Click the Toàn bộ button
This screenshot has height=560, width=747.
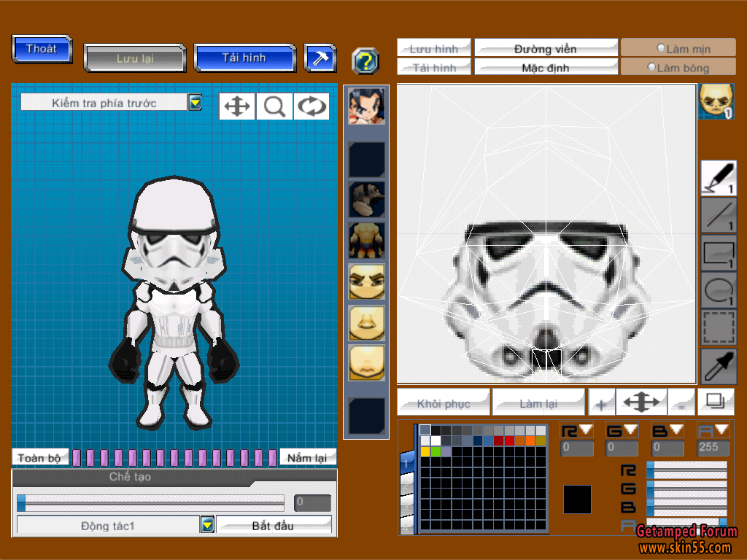(39, 457)
